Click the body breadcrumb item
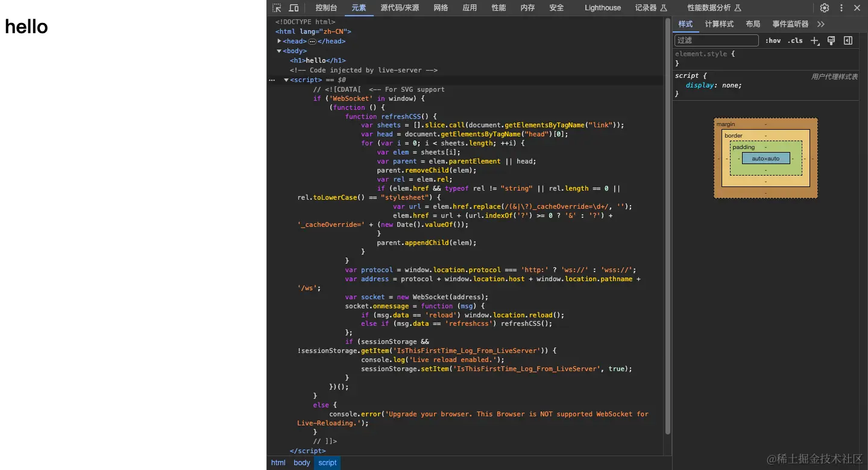 302,463
